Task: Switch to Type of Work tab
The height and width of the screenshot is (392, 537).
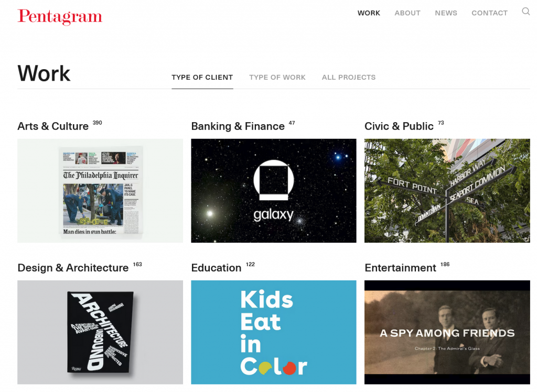Action: (277, 78)
